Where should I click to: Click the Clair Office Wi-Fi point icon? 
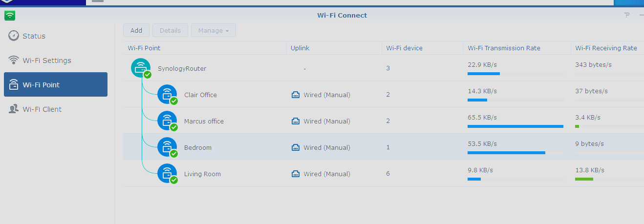(167, 94)
